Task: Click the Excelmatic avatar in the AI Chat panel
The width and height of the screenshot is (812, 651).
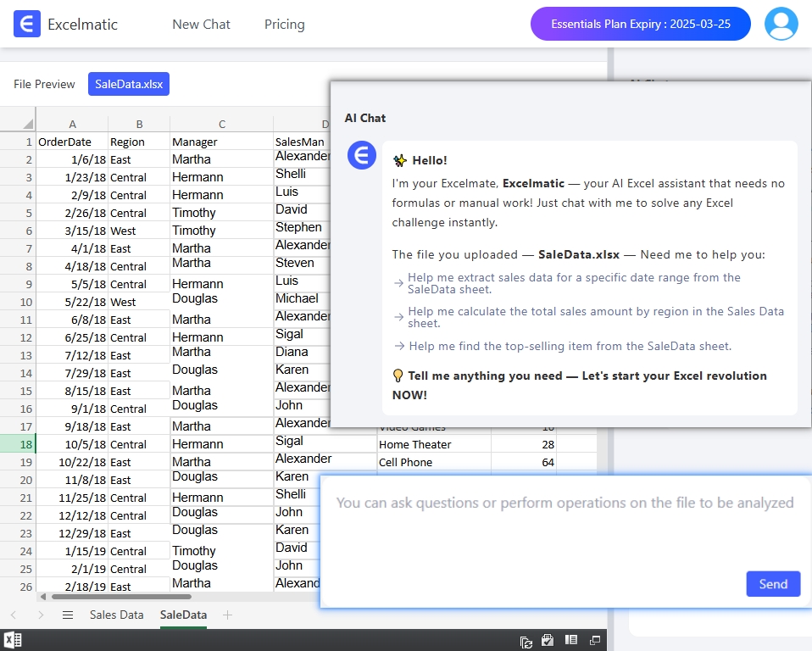Action: (x=362, y=155)
